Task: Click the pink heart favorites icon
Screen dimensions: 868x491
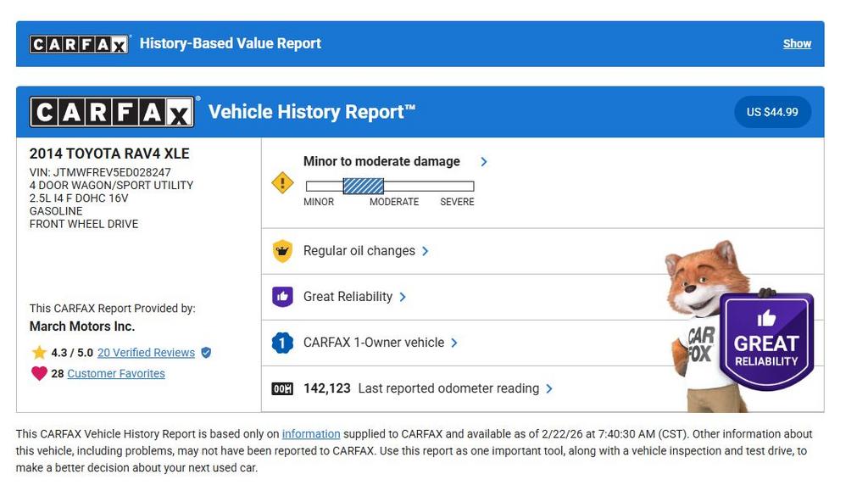Action: [39, 373]
